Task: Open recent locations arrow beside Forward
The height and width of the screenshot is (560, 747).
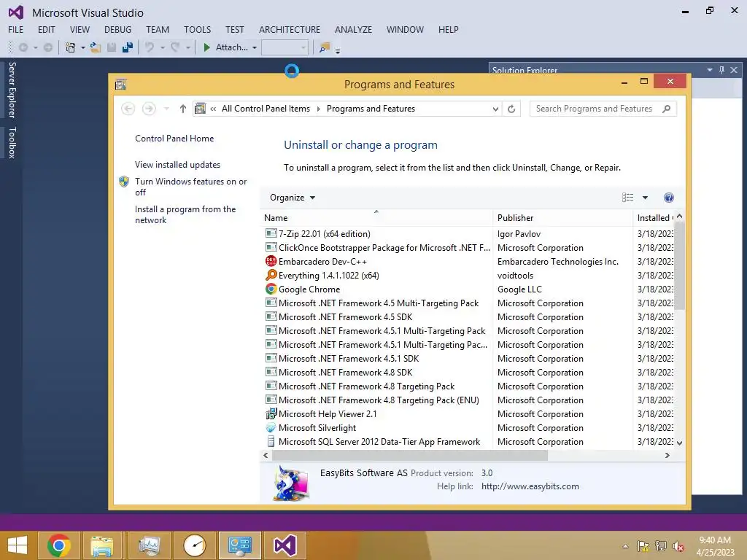Action: point(166,109)
